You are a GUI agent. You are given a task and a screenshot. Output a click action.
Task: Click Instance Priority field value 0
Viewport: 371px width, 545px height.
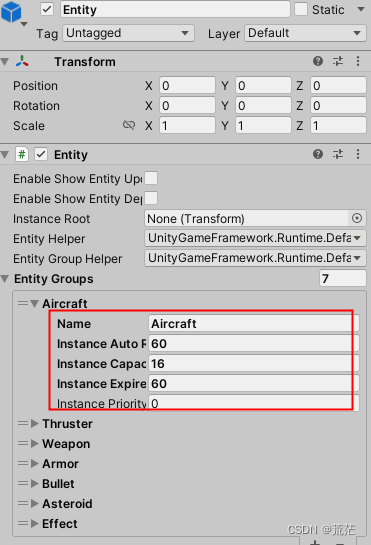pyautogui.click(x=253, y=403)
